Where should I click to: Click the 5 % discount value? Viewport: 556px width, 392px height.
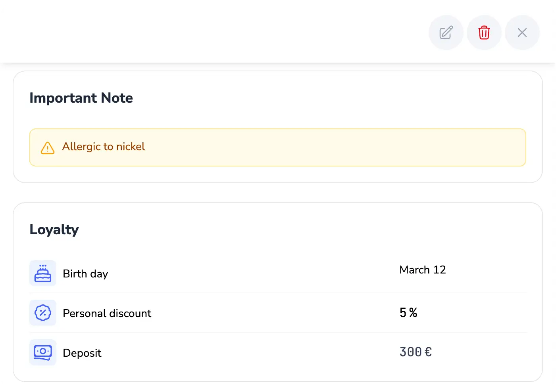pyautogui.click(x=408, y=313)
